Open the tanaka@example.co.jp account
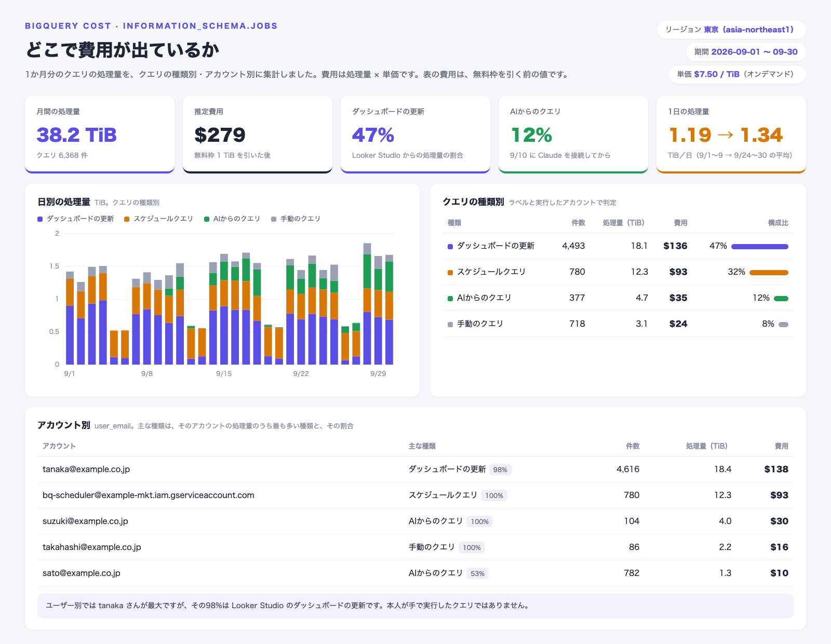 [86, 469]
